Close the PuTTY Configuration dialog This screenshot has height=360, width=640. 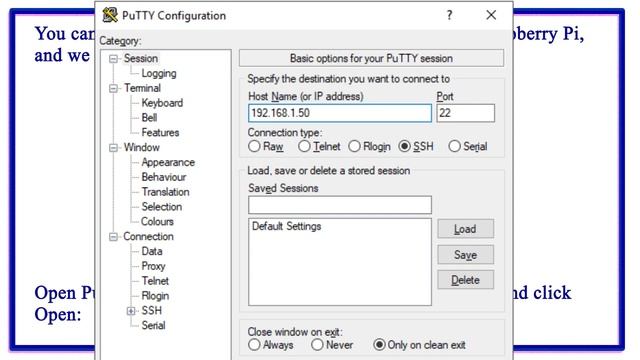(491, 16)
